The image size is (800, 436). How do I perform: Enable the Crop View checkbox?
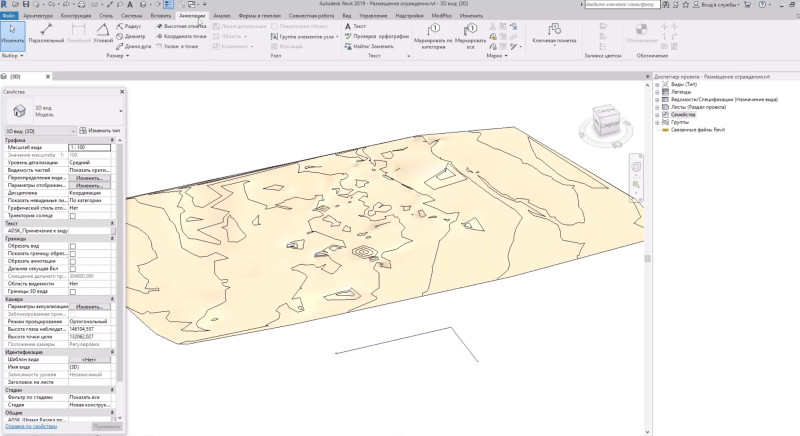73,246
